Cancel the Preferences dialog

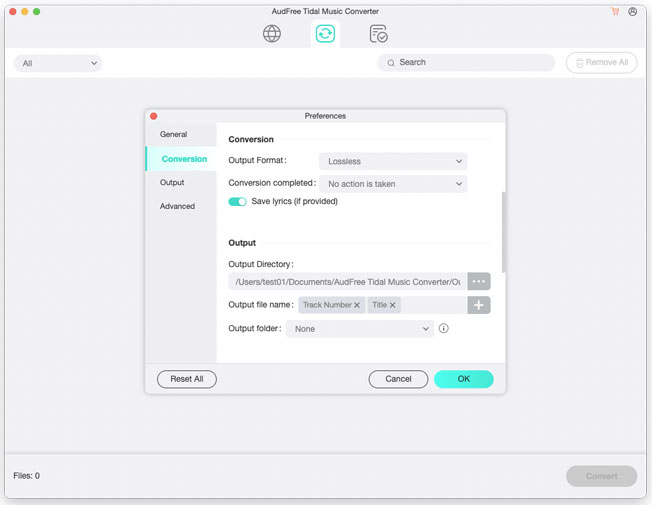398,379
